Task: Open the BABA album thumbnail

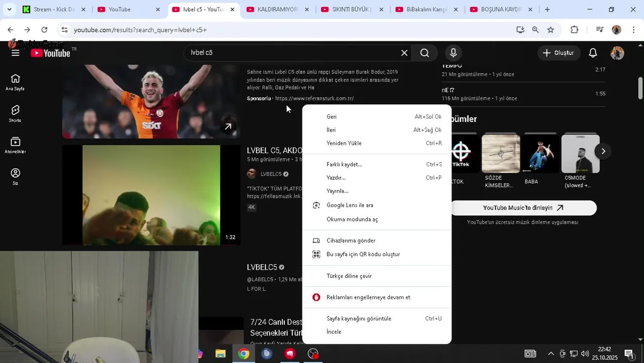Action: click(x=541, y=153)
